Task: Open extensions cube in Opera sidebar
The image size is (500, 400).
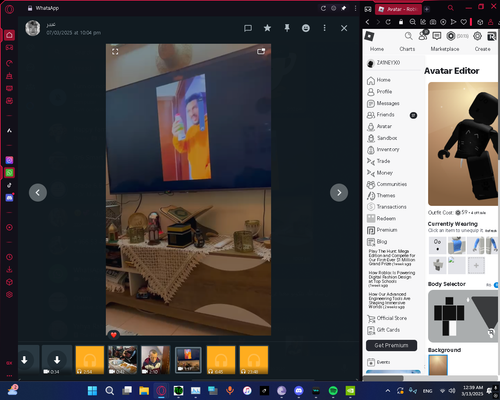Action: 9,282
